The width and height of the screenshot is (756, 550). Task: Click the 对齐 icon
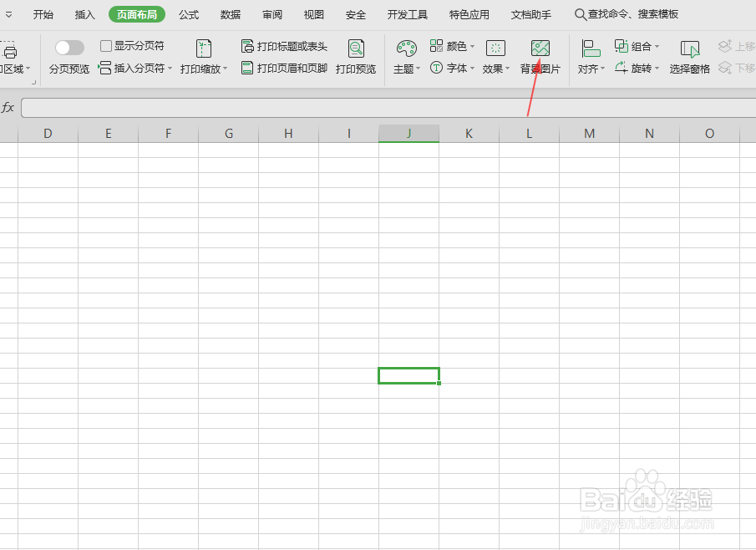591,48
